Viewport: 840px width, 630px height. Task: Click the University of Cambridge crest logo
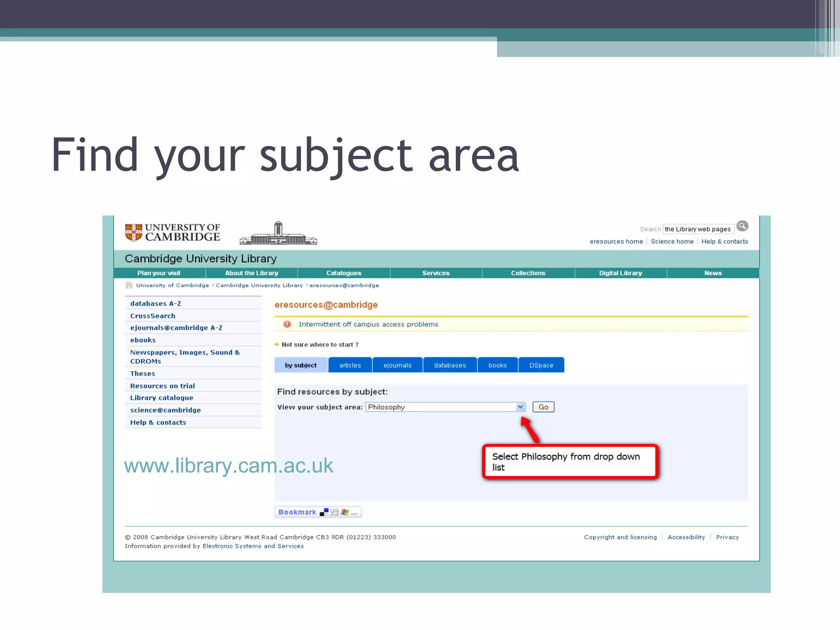pos(134,233)
